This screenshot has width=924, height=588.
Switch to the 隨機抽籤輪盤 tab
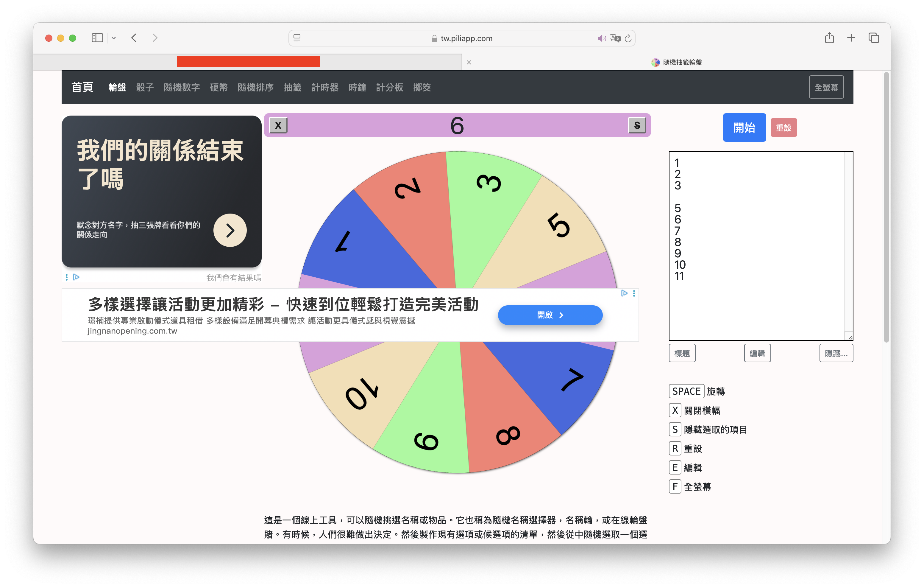676,62
